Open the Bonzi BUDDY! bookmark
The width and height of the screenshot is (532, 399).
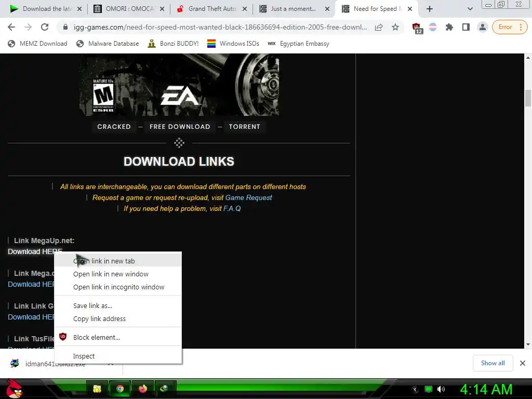click(173, 44)
